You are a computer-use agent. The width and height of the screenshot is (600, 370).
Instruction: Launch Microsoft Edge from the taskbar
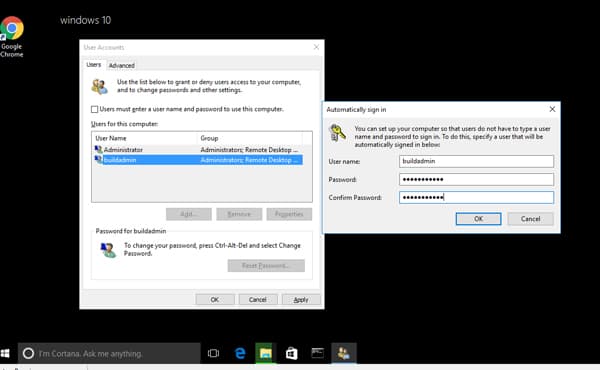240,353
